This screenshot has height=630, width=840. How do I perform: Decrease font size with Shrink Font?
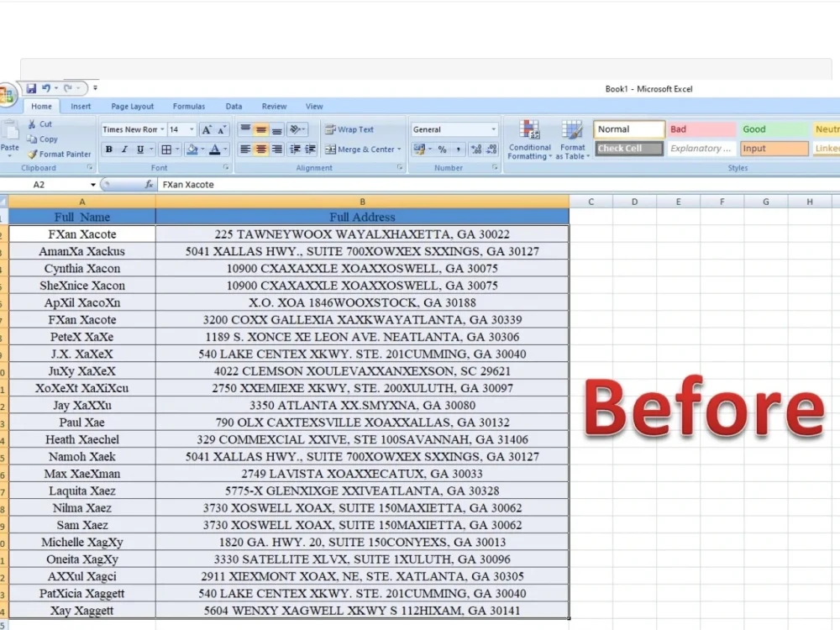coord(221,129)
